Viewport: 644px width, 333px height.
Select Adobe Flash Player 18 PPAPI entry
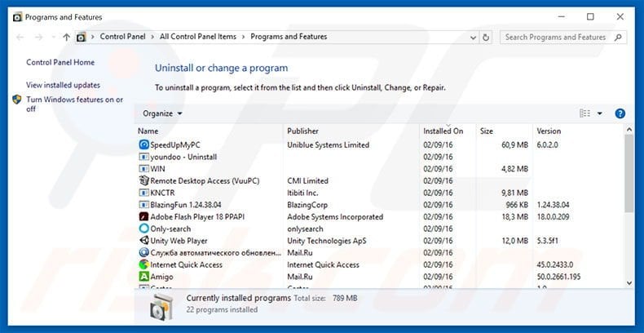pos(197,216)
